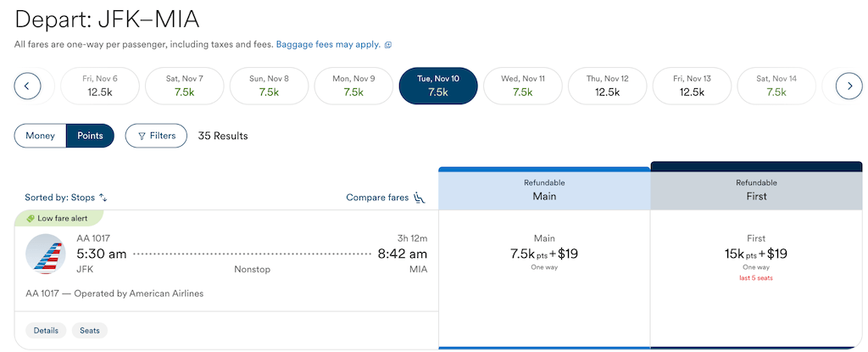Expand flight Details for AA 1017
The image size is (868, 352).
tap(46, 331)
